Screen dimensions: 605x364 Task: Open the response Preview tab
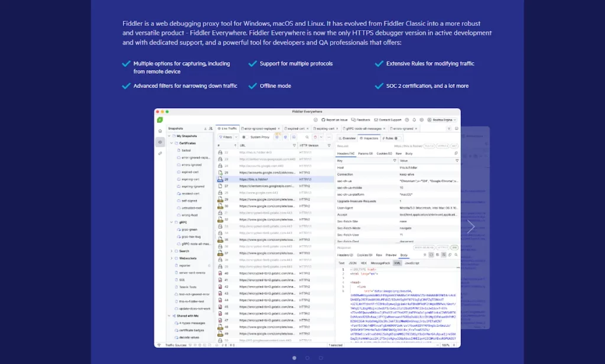click(391, 255)
